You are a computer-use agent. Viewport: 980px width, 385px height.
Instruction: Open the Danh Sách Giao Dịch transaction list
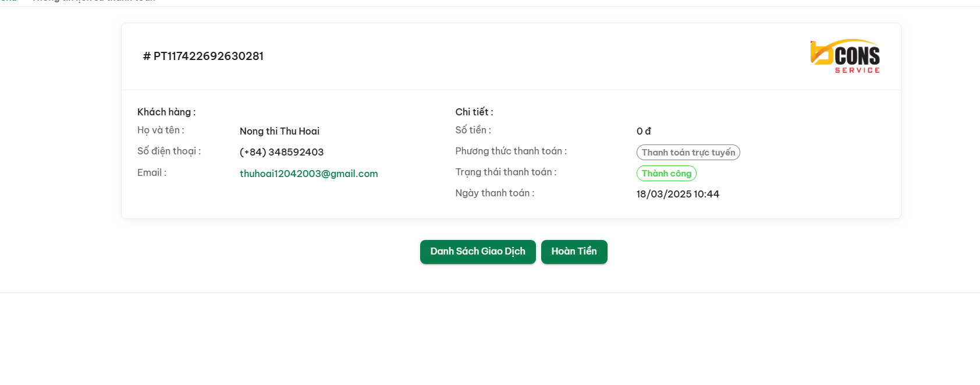pos(478,252)
